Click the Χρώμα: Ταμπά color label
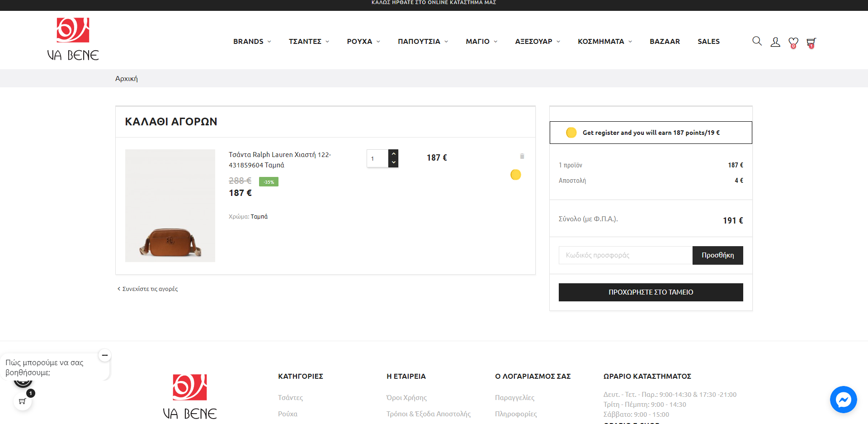 pyautogui.click(x=248, y=217)
